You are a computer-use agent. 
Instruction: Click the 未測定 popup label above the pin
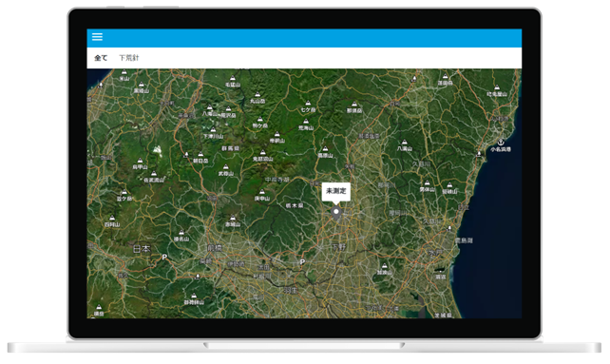tap(336, 191)
